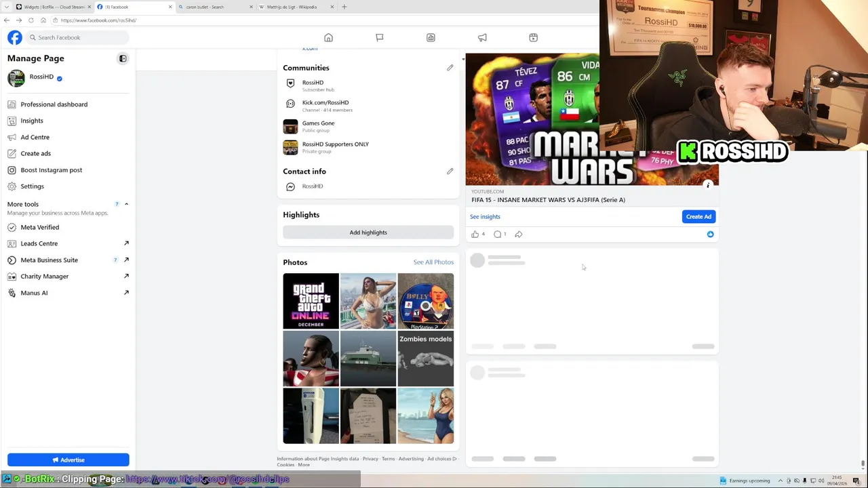
Task: Open the TikTok clipping page link in overlay
Action: pos(208,479)
